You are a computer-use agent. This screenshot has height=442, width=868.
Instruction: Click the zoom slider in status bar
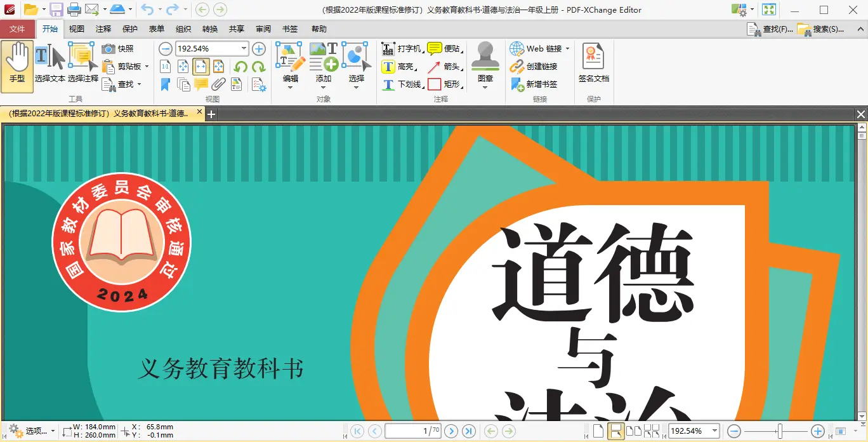[x=780, y=431]
